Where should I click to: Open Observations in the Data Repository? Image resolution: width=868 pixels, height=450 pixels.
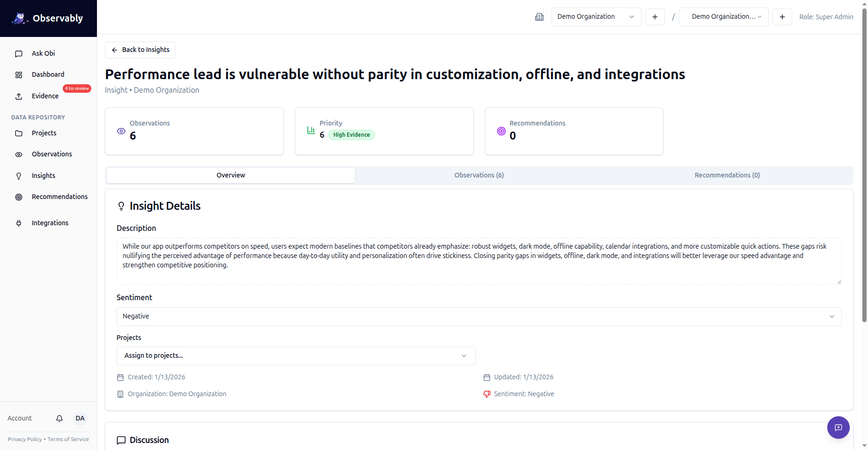[51, 154]
